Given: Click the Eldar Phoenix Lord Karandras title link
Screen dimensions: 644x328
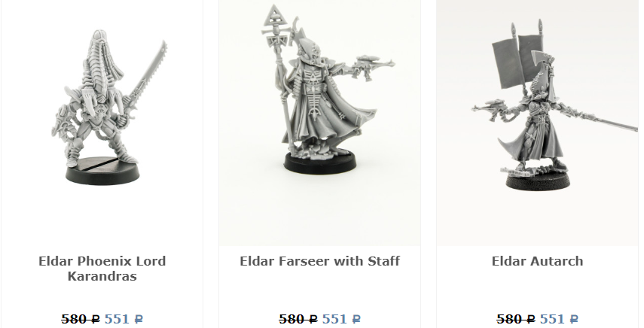Looking at the screenshot, I should click(102, 269).
